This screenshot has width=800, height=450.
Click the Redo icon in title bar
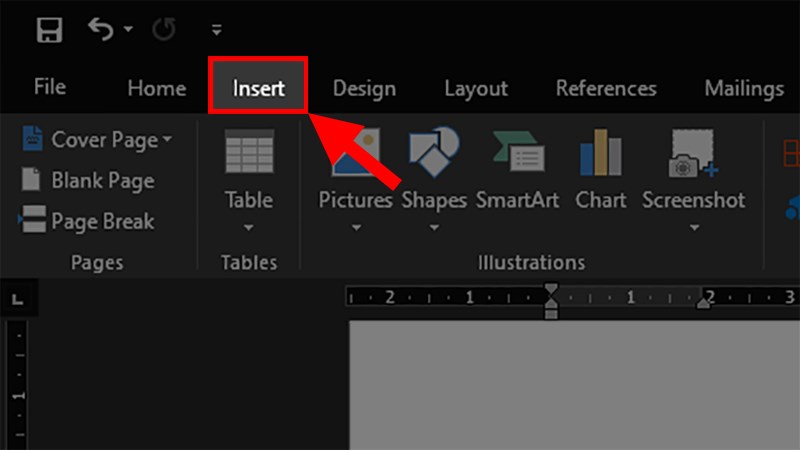tap(164, 29)
